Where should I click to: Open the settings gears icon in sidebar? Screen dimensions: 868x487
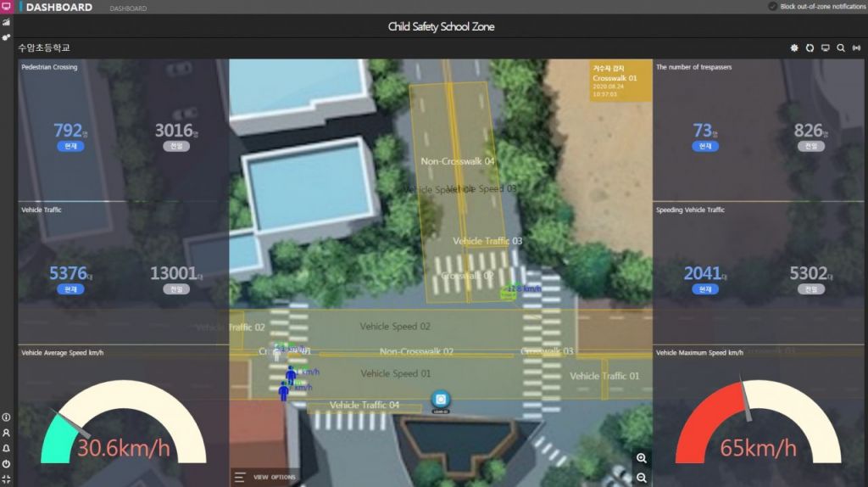6,37
